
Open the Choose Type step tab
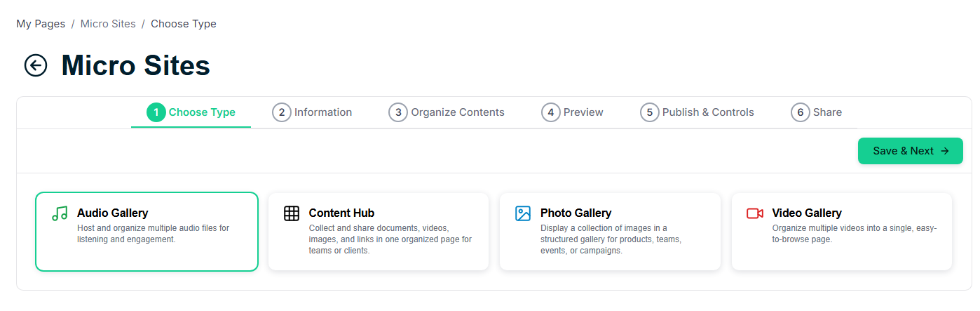(191, 112)
